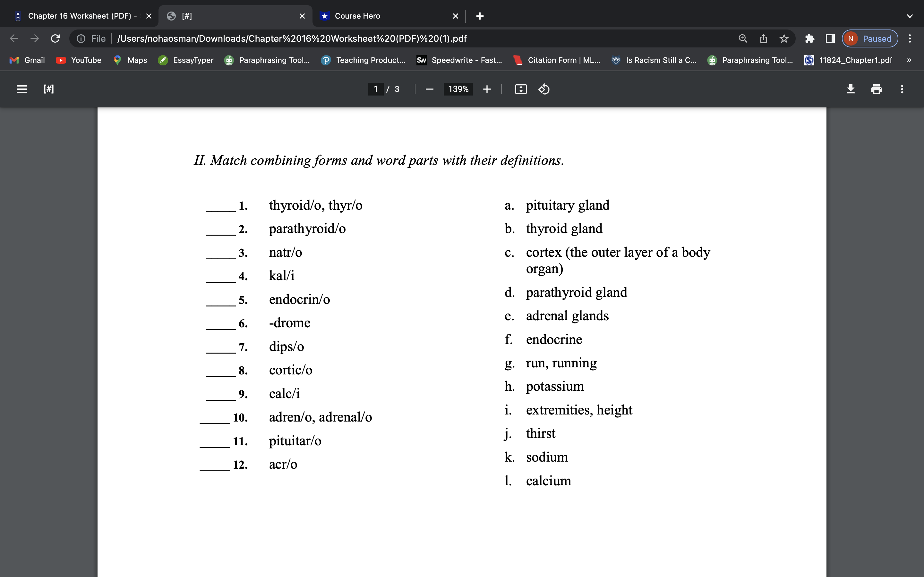Switch to the Chapter 16 Worksheet tab
Screen dimensions: 924x577
[x=76, y=16]
